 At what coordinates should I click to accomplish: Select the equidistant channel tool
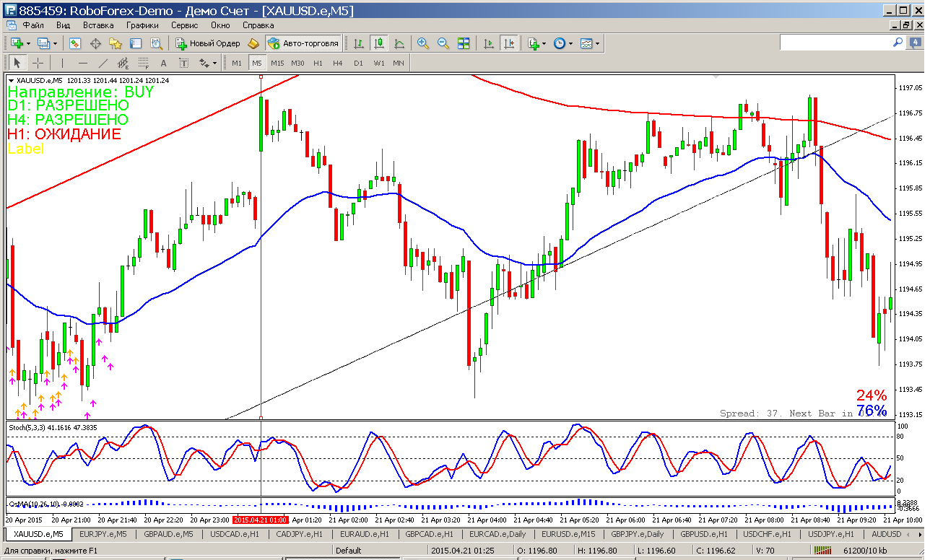click(x=123, y=63)
